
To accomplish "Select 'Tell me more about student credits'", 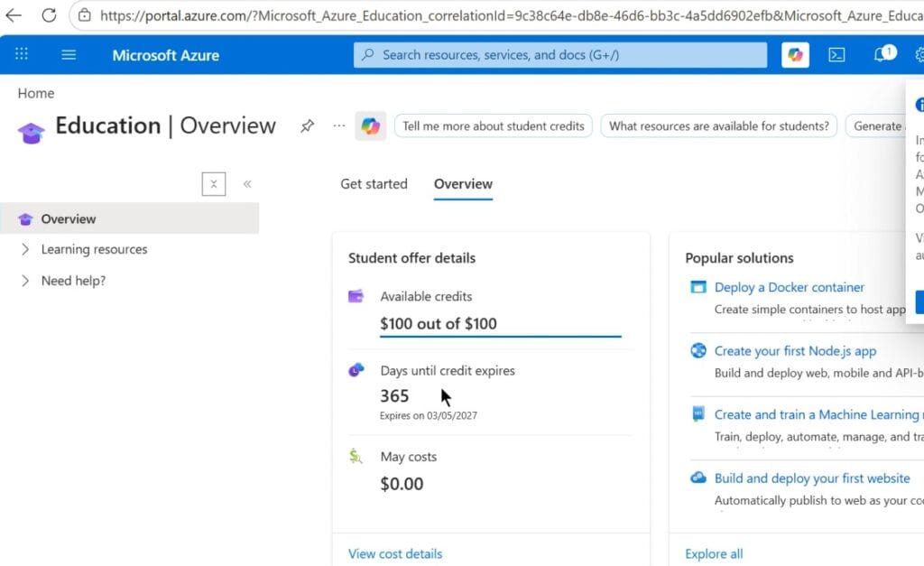I will [494, 126].
